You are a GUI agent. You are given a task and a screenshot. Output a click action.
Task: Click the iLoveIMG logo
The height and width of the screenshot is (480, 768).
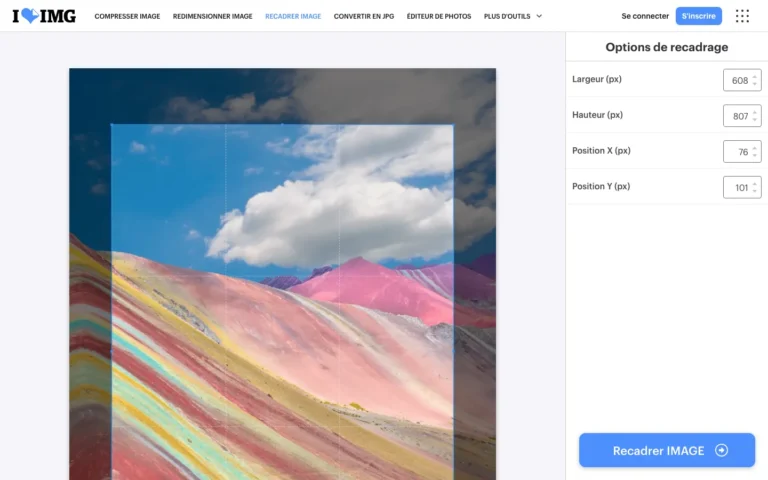point(44,16)
